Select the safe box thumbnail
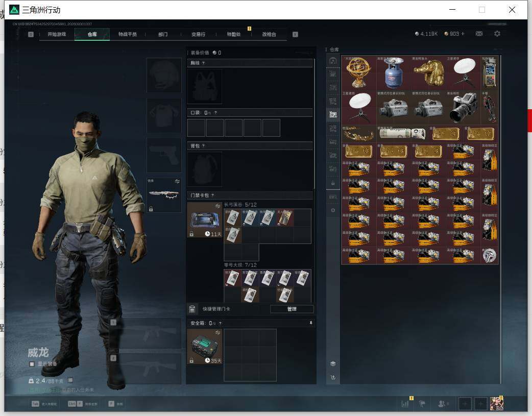Image resolution: width=532 pixels, height=416 pixels. pos(205,347)
